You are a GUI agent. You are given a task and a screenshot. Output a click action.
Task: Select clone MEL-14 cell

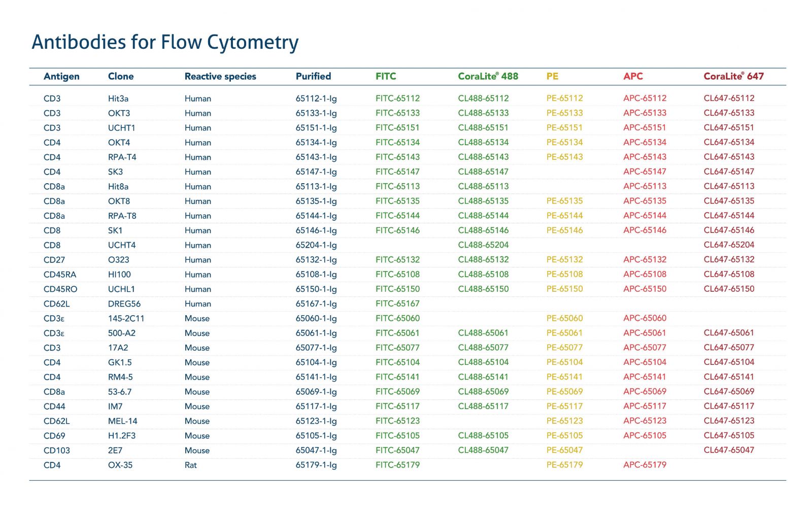pos(123,421)
